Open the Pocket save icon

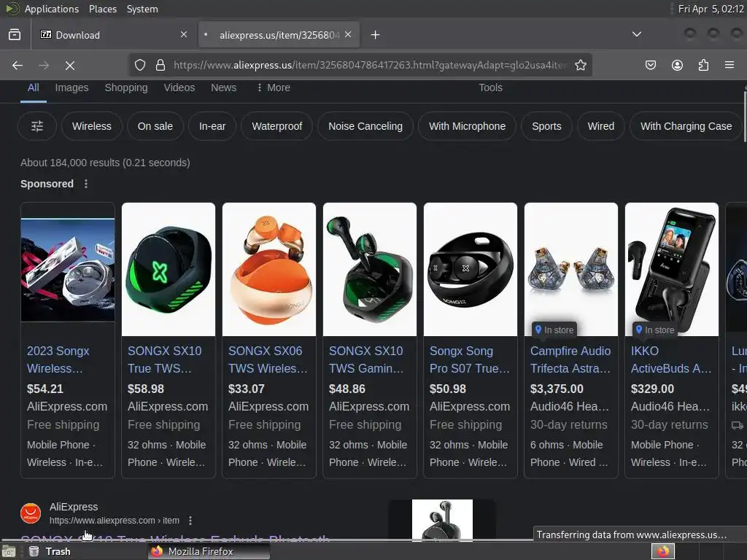point(651,65)
